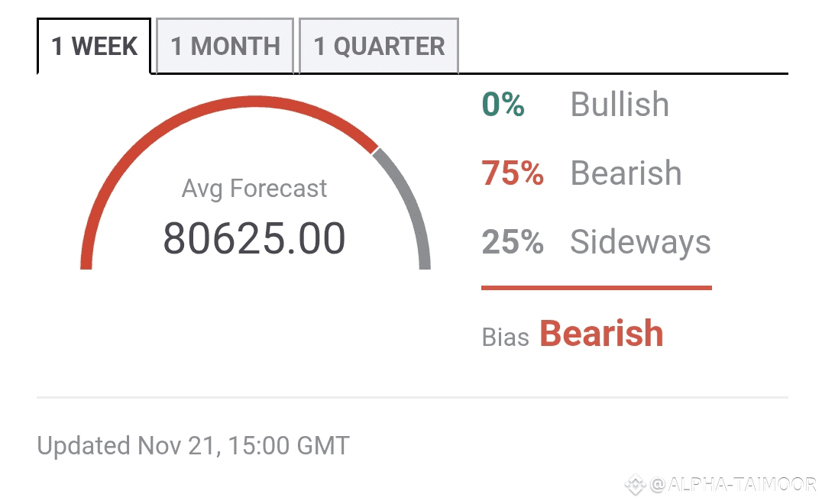The height and width of the screenshot is (504, 822).
Task: Click the Updated Nov 21 timestamp
Action: [193, 445]
